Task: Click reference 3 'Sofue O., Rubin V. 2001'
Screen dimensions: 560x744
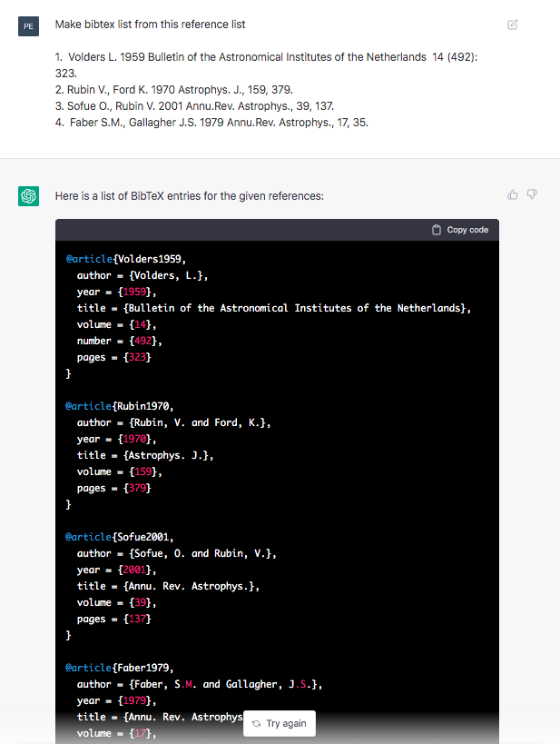Action: pos(194,105)
